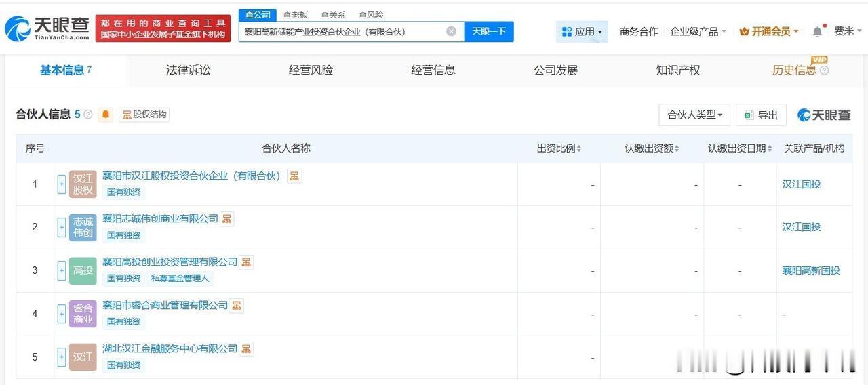Viewport: 868px width, 385px height.
Task: Select the 查关系 search tab
Action: [x=333, y=14]
